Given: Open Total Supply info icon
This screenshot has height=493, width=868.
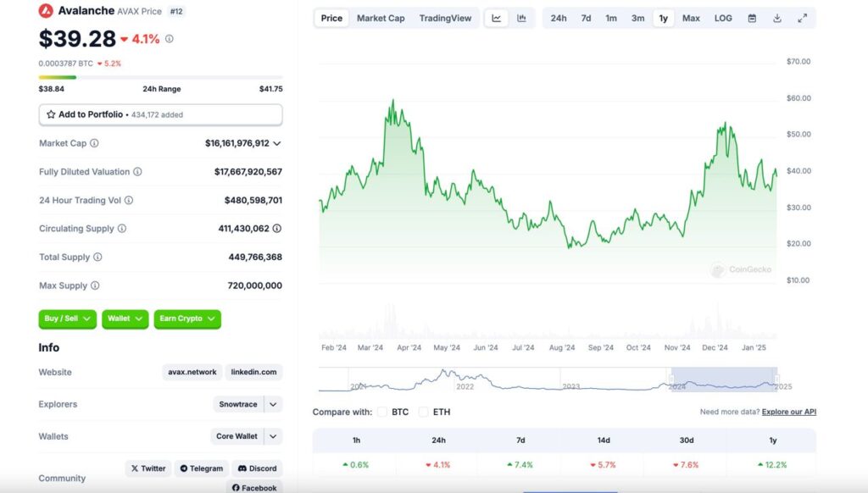Looking at the screenshot, I should coord(97,258).
